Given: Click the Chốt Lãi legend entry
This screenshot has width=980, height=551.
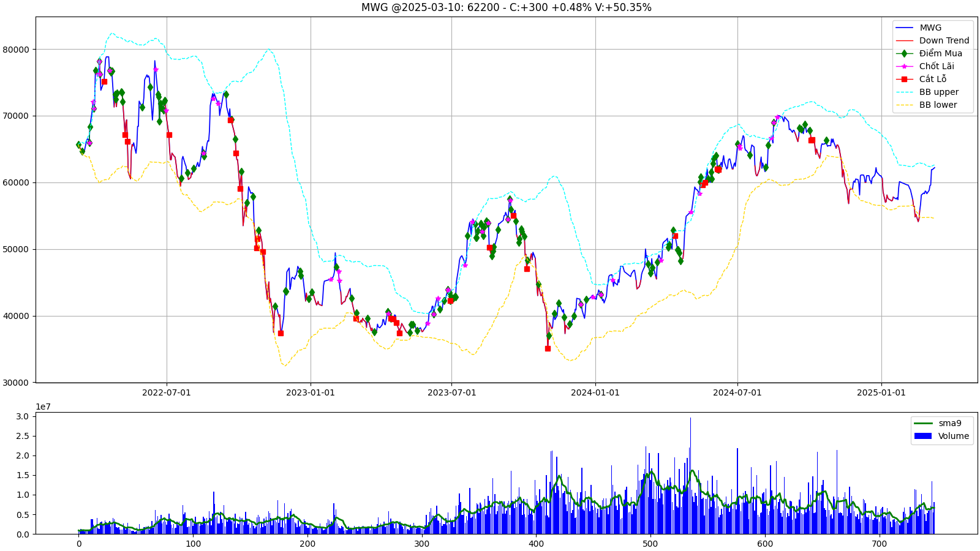Looking at the screenshot, I should coord(925,66).
